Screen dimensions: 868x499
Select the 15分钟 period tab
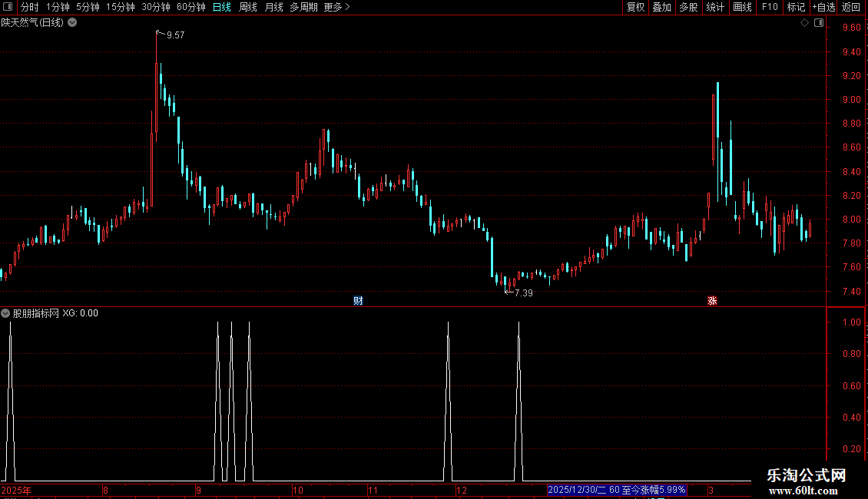pyautogui.click(x=120, y=7)
